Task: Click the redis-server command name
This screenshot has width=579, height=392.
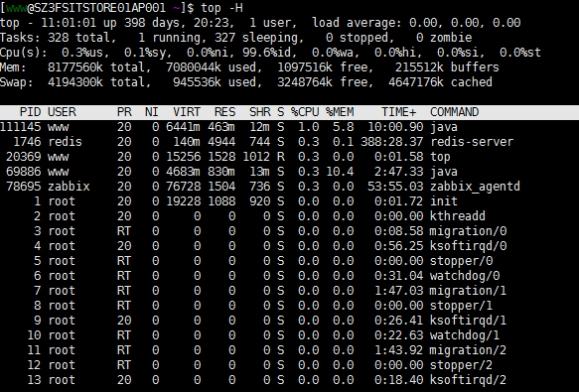Action: point(472,142)
